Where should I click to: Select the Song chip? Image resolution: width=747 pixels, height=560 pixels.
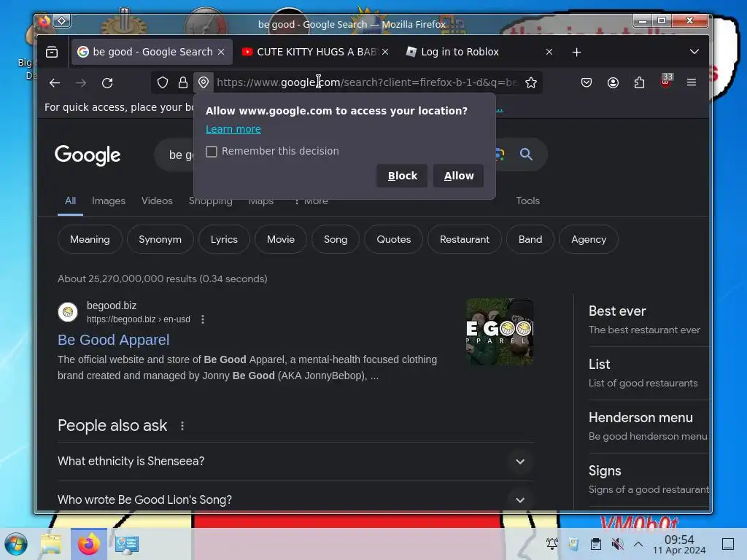[336, 239]
